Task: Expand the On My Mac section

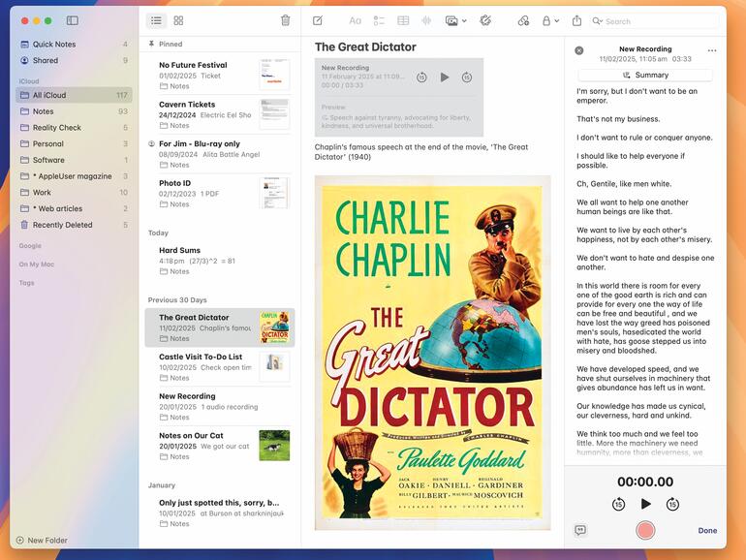Action: click(x=37, y=264)
